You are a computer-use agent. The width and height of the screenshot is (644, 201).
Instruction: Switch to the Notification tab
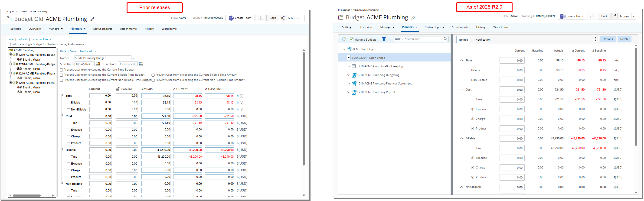483,40
